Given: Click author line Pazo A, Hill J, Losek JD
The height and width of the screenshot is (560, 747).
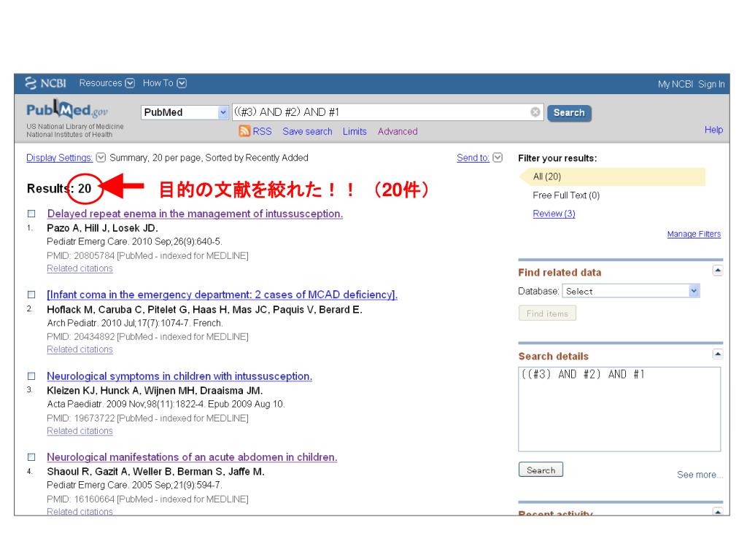Looking at the screenshot, I should (102, 228).
